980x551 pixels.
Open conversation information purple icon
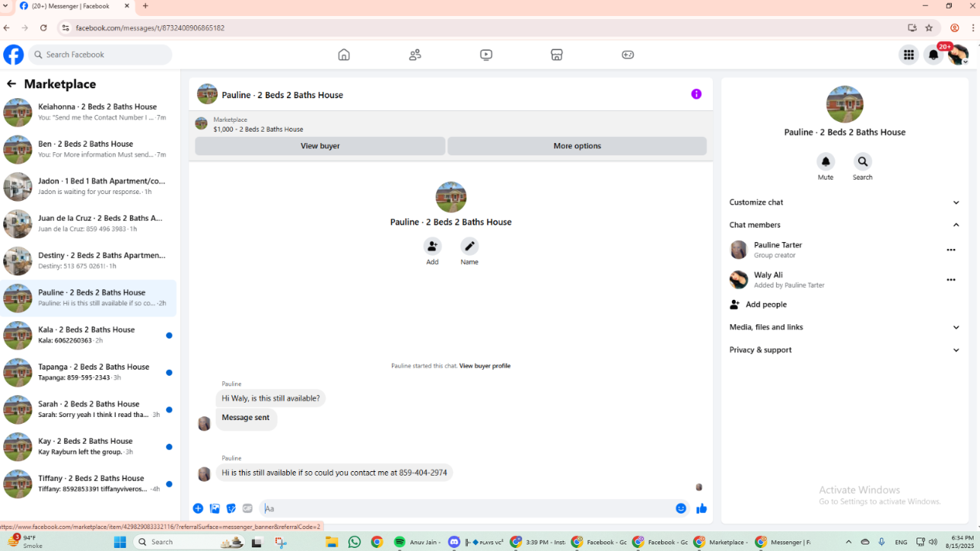[696, 94]
